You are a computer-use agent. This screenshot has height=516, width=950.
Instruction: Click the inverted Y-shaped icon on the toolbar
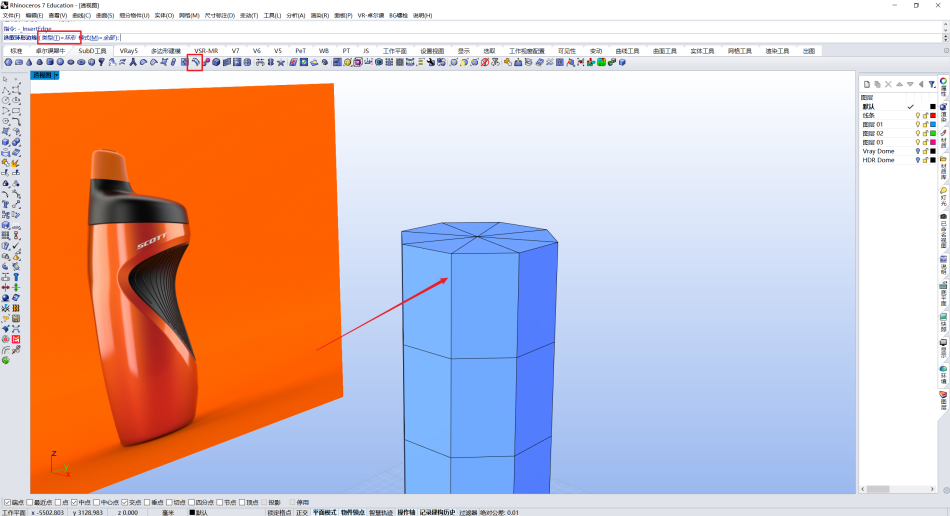[x=132, y=62]
